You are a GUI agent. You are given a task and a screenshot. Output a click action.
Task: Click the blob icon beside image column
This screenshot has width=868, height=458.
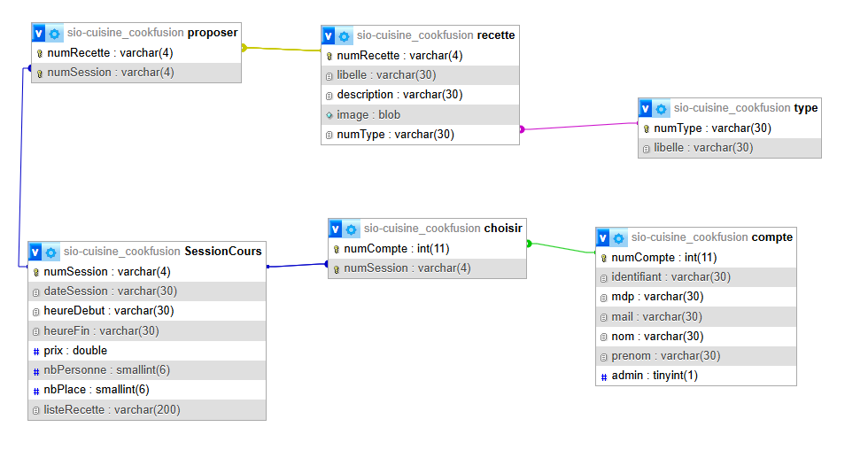point(329,115)
